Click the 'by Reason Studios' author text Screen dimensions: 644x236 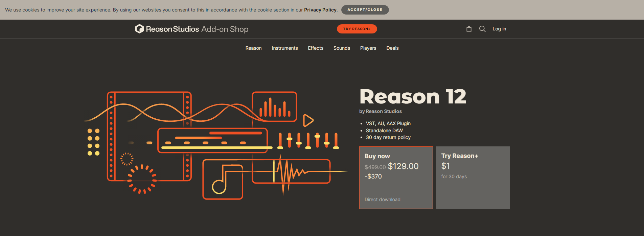point(381,111)
